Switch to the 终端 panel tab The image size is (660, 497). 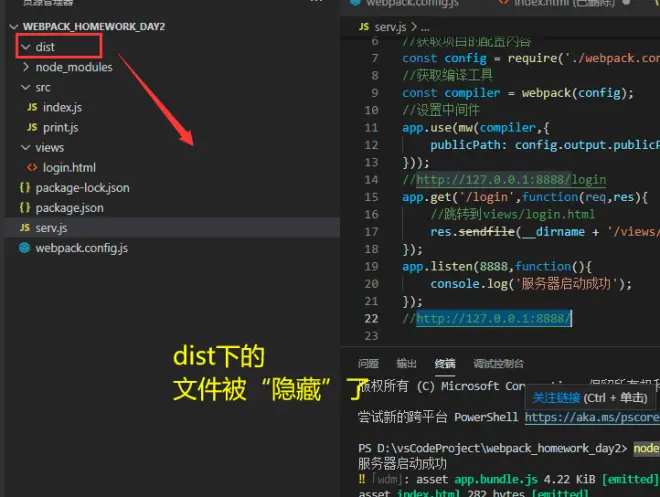pyautogui.click(x=445, y=363)
